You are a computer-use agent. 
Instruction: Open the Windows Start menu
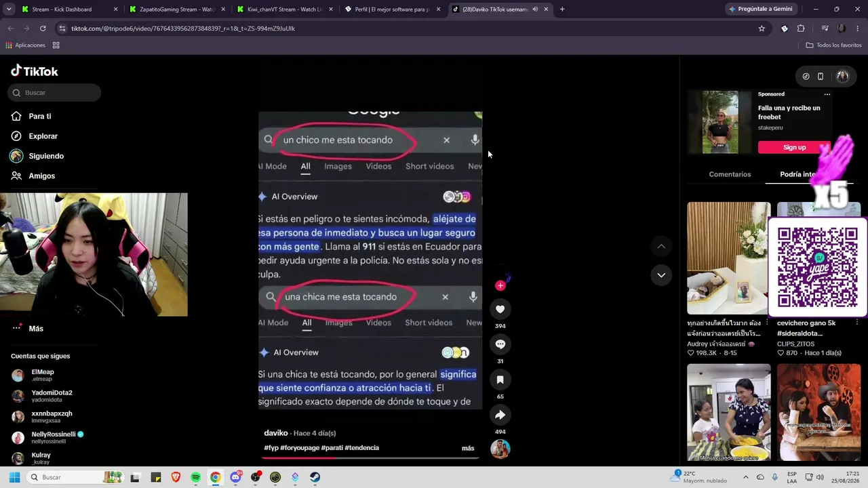point(14,477)
